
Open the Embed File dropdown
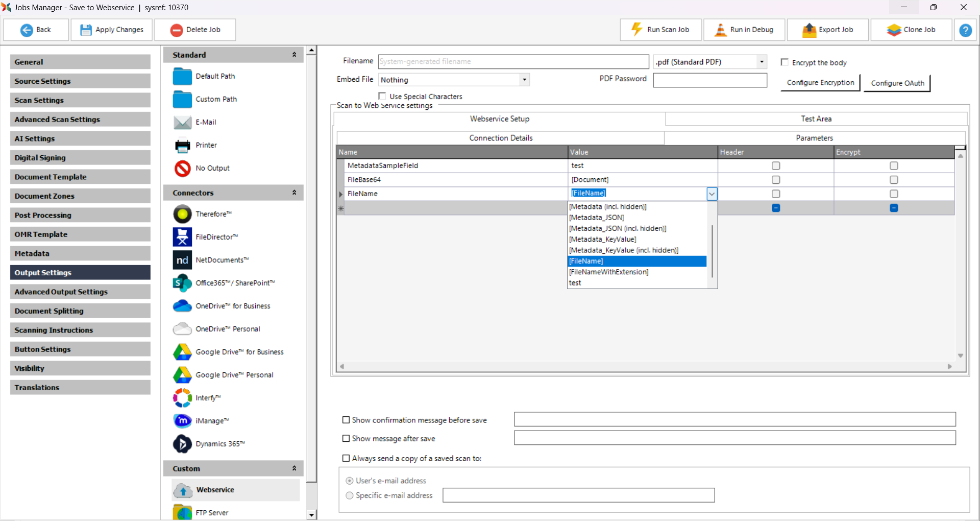(x=524, y=80)
